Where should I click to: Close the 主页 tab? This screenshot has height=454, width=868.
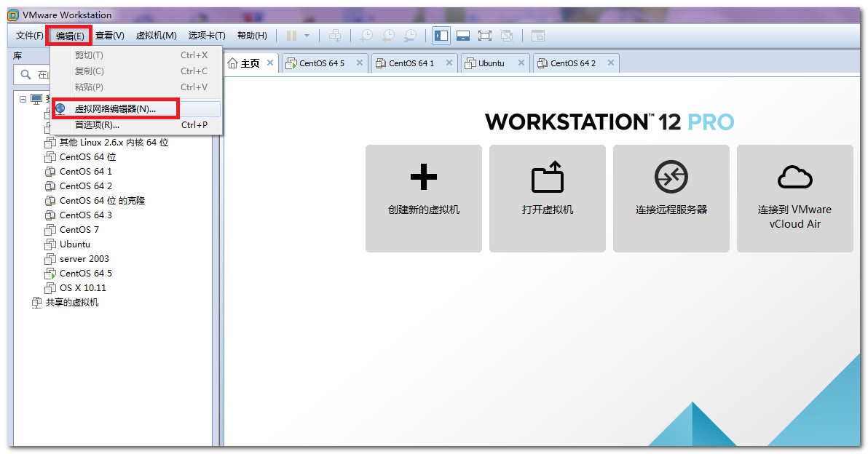tap(270, 63)
